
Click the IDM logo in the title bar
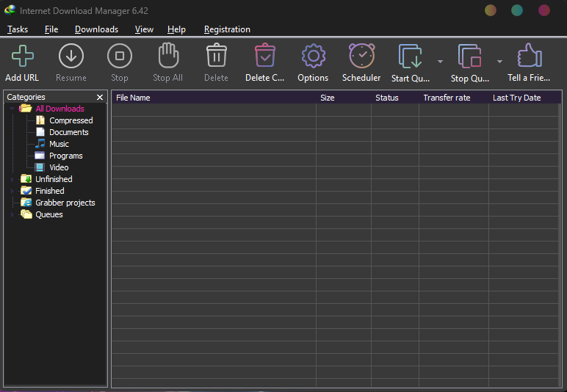pyautogui.click(x=10, y=10)
